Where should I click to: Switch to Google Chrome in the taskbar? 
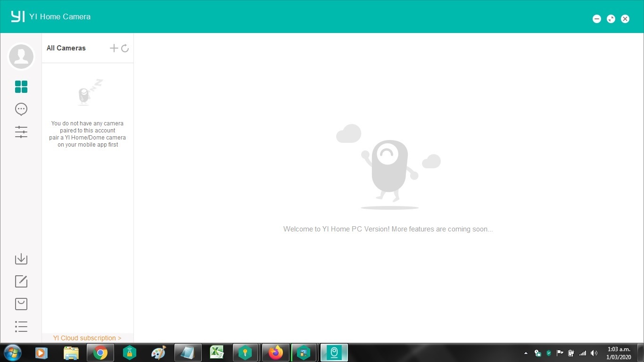pyautogui.click(x=100, y=353)
